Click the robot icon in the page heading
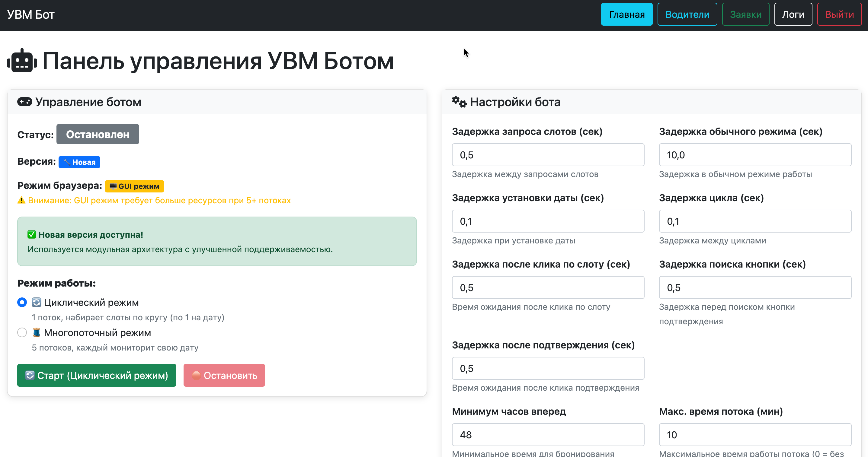The image size is (868, 457). (x=22, y=61)
